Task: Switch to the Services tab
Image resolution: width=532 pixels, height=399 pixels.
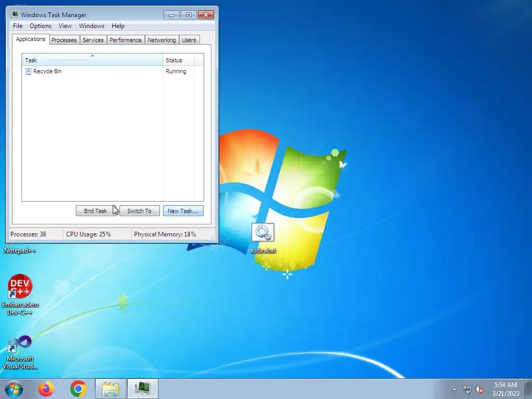Action: tap(93, 40)
